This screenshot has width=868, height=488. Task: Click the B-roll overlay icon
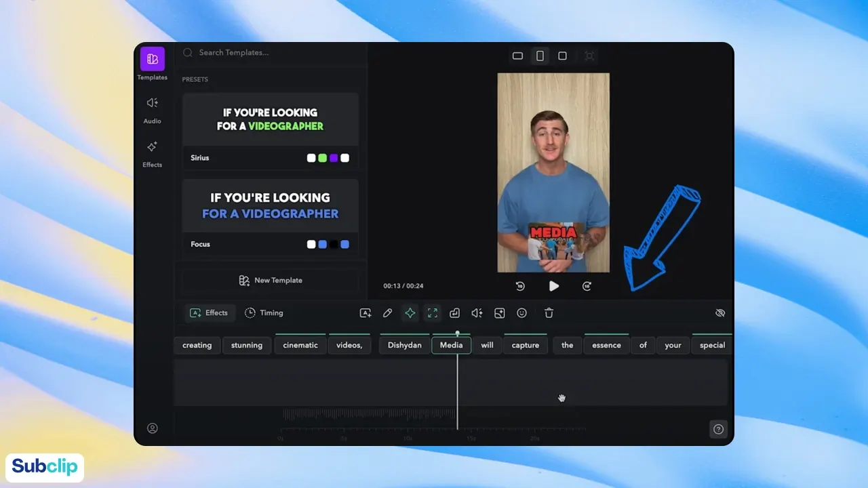click(455, 313)
